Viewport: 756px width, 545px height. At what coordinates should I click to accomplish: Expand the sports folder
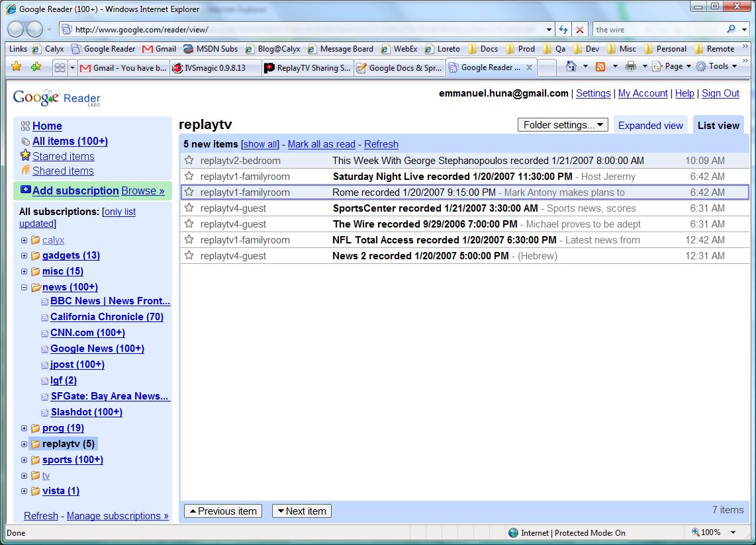pyautogui.click(x=24, y=460)
